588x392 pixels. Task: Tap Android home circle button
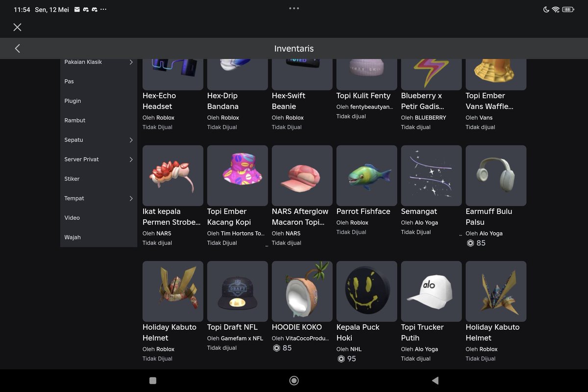(x=294, y=381)
